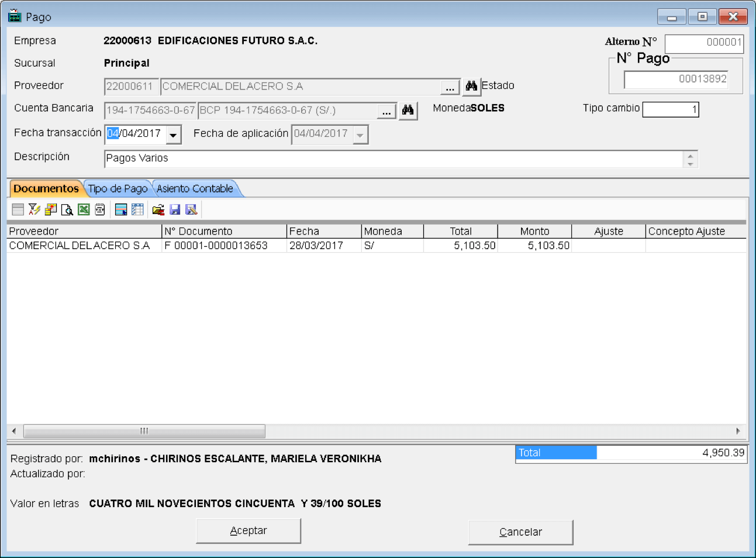Click binoculars icon beside Cuenta Bancaria

pyautogui.click(x=408, y=111)
